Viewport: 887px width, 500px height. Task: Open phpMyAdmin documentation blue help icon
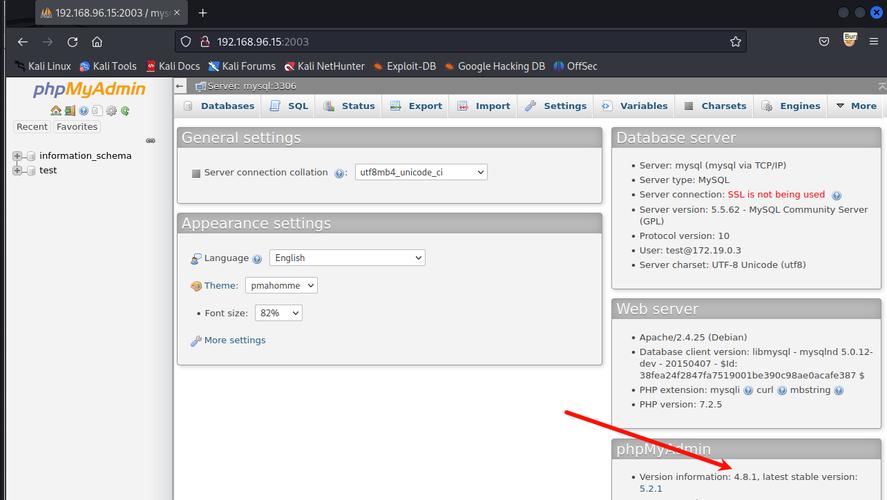pyautogui.click(x=84, y=111)
